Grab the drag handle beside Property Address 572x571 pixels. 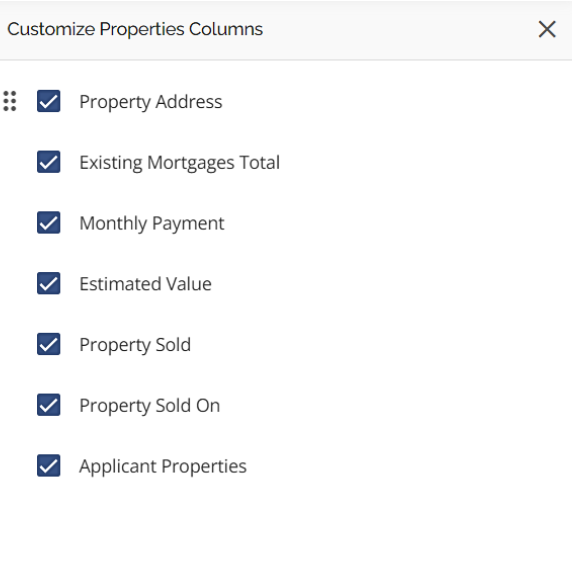point(10,101)
